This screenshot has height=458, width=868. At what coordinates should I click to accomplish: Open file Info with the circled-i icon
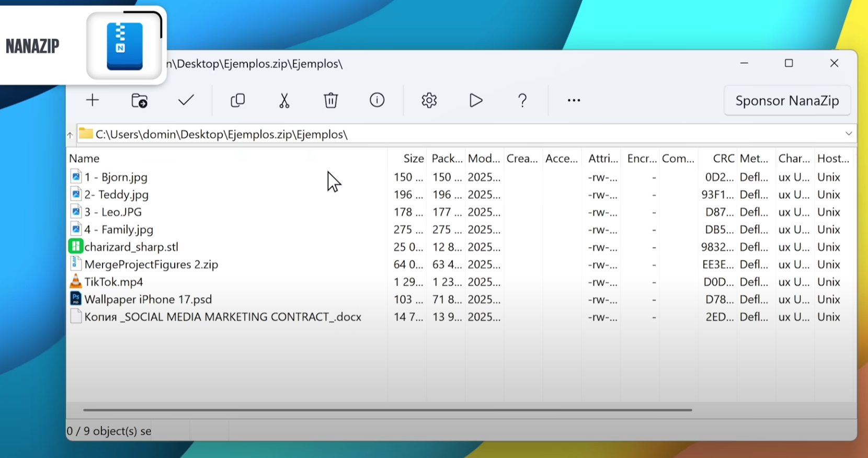pos(377,100)
